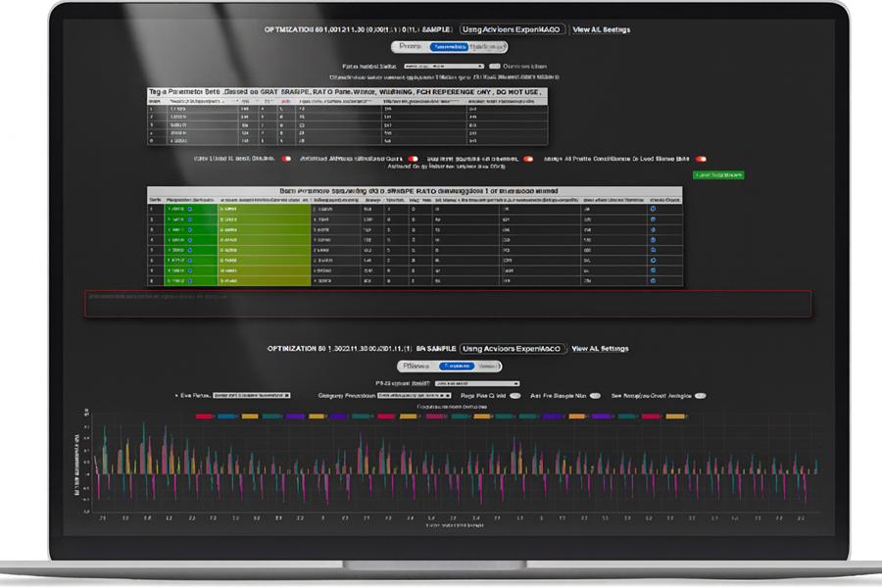Click the blue circle icon in the first green row

189,209
